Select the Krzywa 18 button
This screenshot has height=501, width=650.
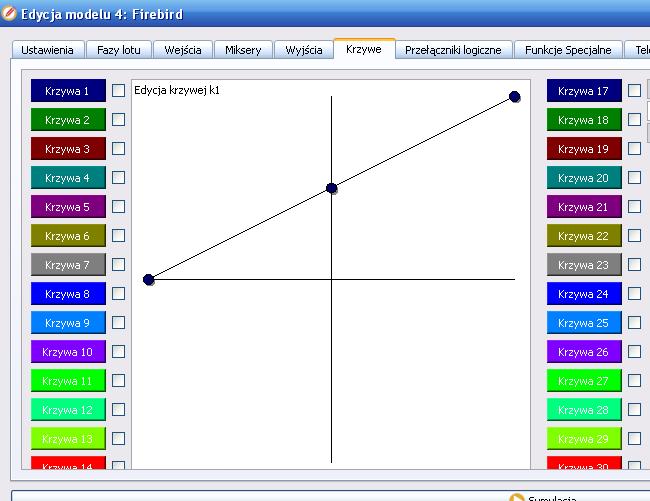pyautogui.click(x=584, y=120)
